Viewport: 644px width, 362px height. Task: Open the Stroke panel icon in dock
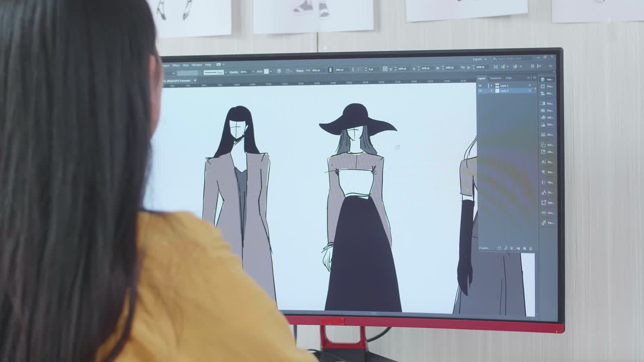[543, 135]
